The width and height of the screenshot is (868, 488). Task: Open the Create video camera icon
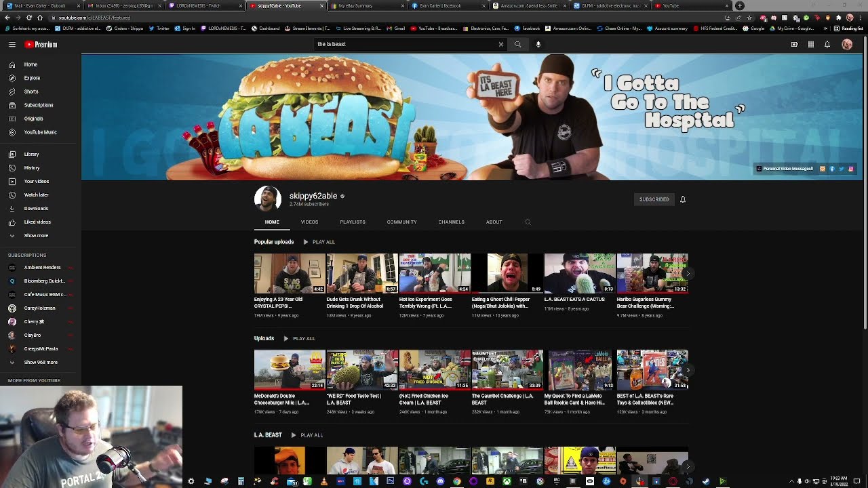[794, 45]
